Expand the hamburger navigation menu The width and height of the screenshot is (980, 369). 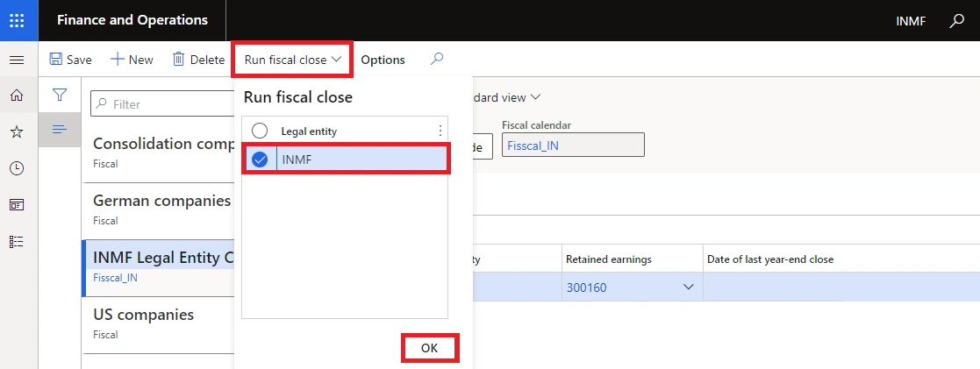[x=17, y=60]
